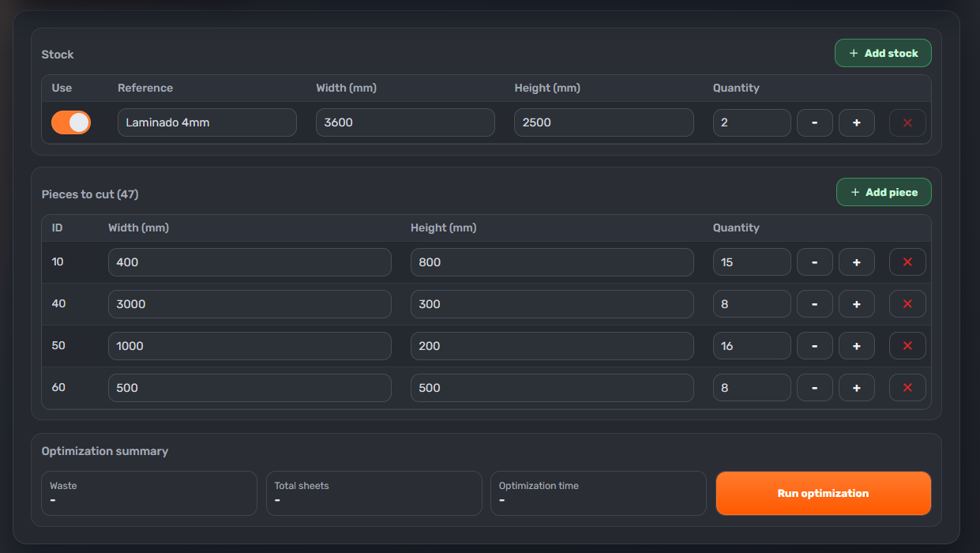Disable the Use toggle for Laminado 4mm
980x553 pixels.
tap(70, 122)
